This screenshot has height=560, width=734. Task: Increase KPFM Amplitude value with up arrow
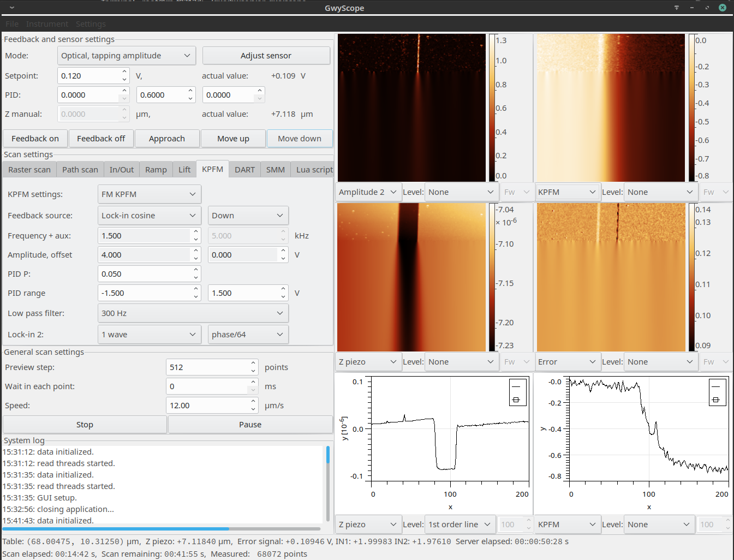195,251
